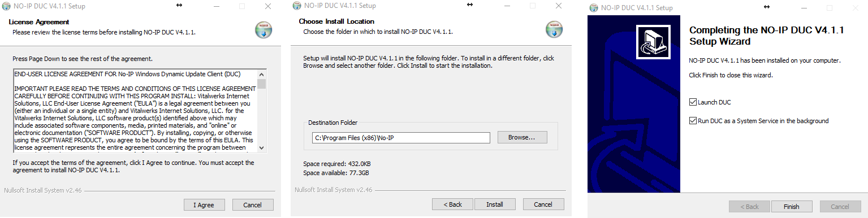
Task: Click I Agree to accept the license
Action: 204,205
